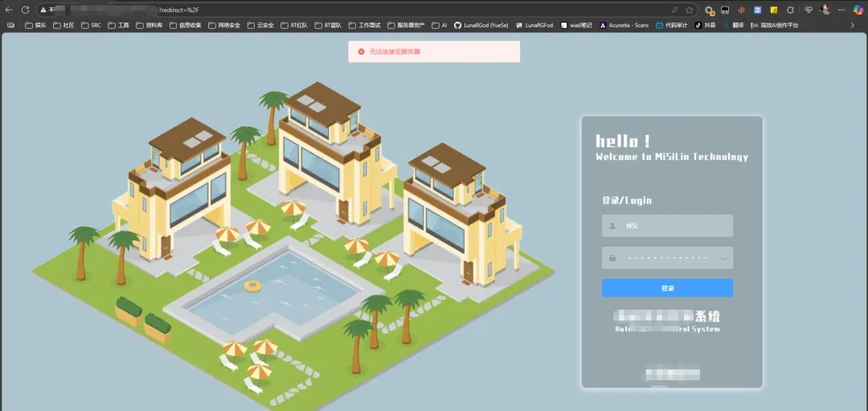The width and height of the screenshot is (868, 411).
Task: Open the 网络安全 bookmark folder
Action: pyautogui.click(x=225, y=25)
